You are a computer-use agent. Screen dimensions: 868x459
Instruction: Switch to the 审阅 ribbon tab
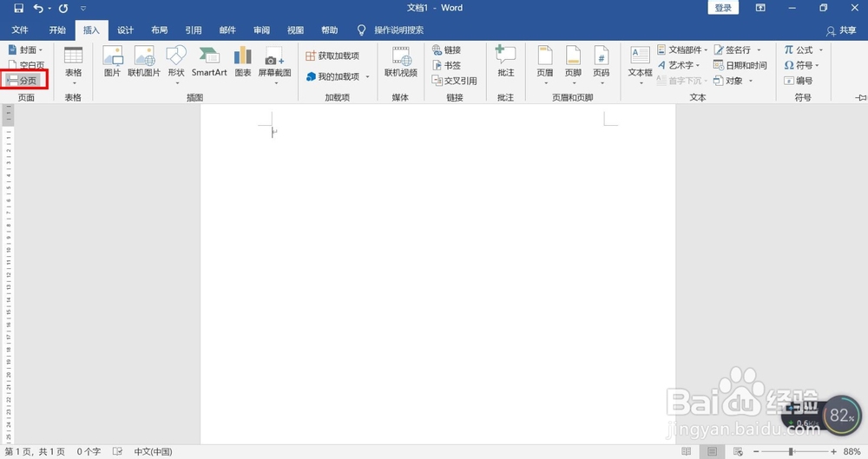point(261,30)
